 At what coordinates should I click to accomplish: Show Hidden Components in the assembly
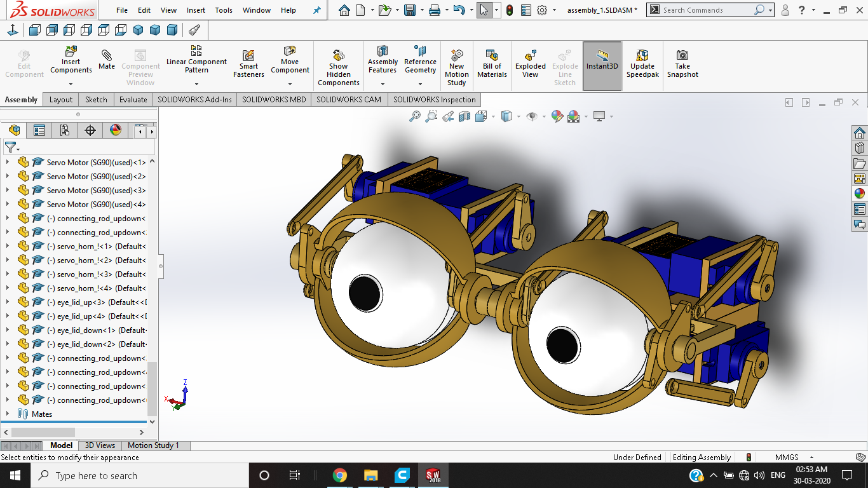(x=338, y=64)
